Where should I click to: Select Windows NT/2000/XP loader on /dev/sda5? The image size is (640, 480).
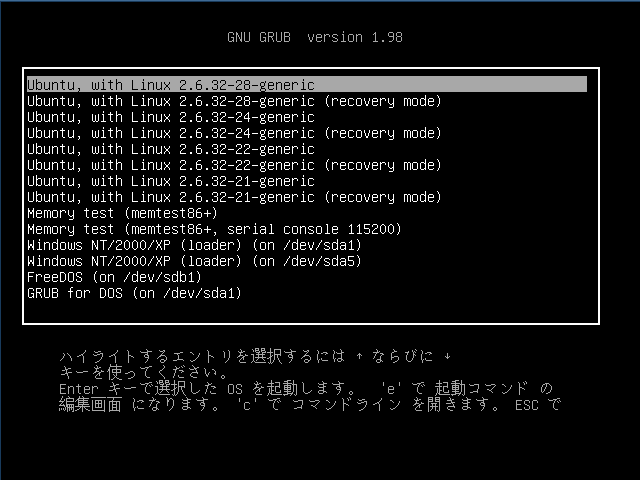(194, 261)
